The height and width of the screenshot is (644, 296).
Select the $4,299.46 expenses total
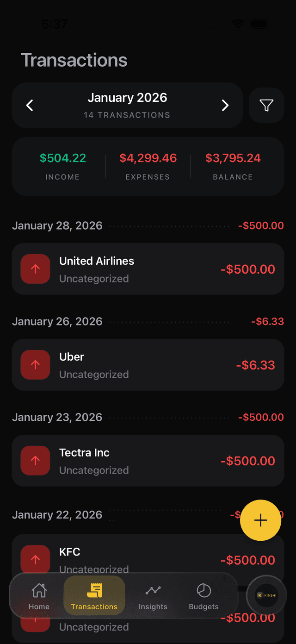(148, 158)
